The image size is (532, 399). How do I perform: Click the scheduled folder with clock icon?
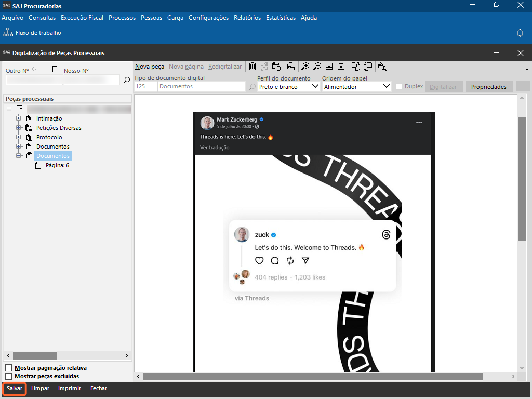tap(276, 66)
